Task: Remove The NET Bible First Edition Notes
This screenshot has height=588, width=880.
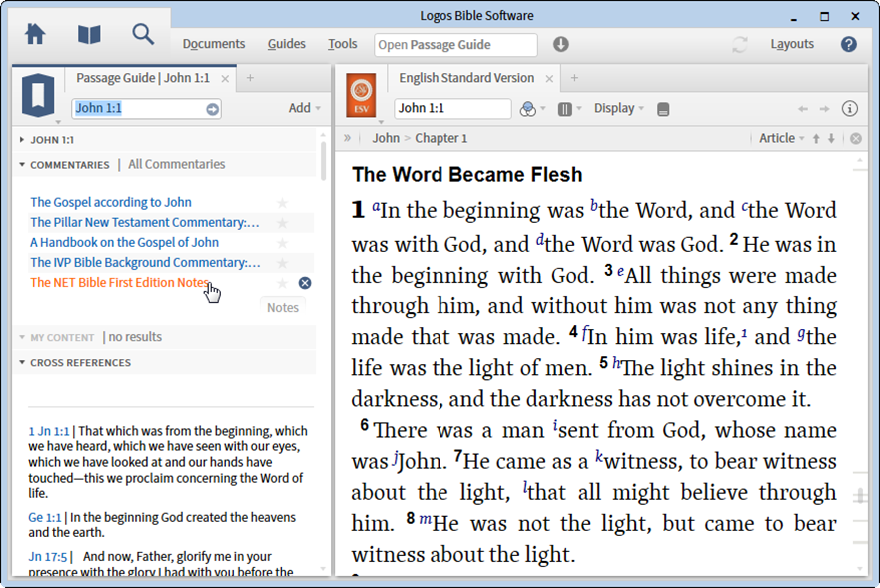Action: click(305, 283)
